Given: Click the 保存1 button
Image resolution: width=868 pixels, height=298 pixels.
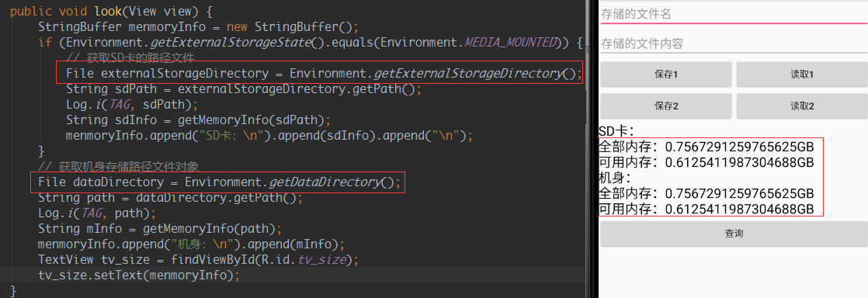Looking at the screenshot, I should pyautogui.click(x=666, y=74).
